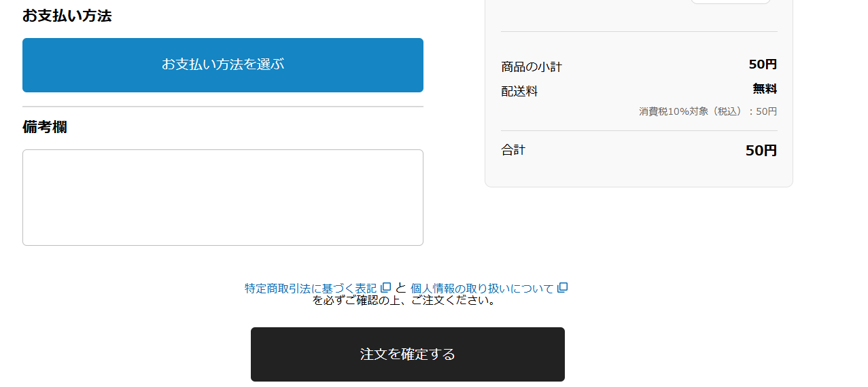This screenshot has height=387, width=868.
Task: Click the external-window icon after 個人情報の取り扱いについて
Action: 562,288
